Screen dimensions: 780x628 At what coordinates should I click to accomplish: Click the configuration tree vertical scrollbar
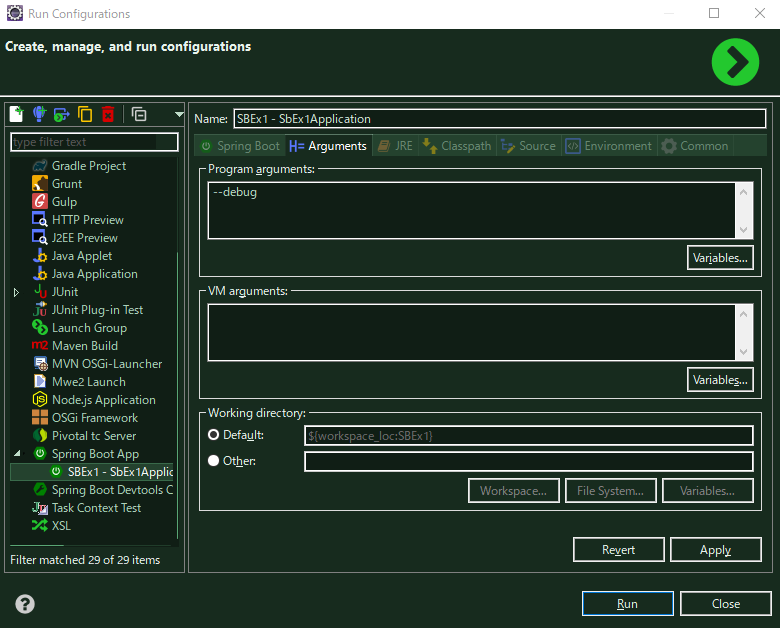point(178,396)
